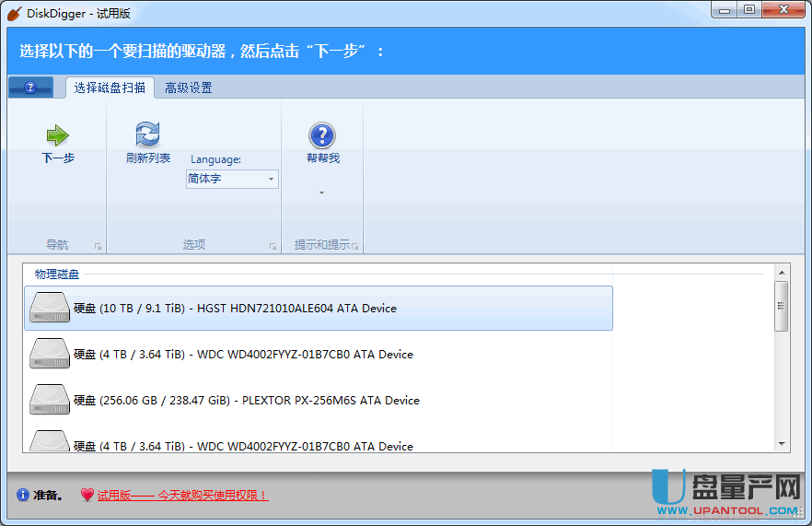
Task: Click the Refresh list icon
Action: coord(147,134)
